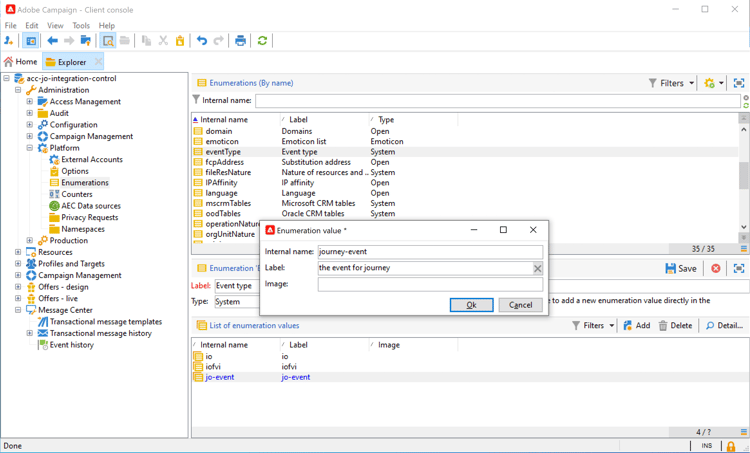Open the Help menu
Screen dimensions: 750x453
(x=107, y=25)
